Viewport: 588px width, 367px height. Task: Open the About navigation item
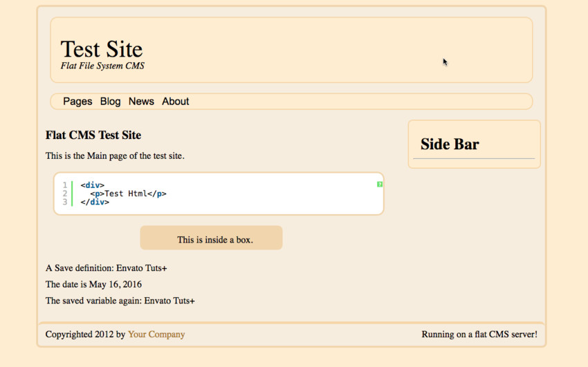(176, 102)
